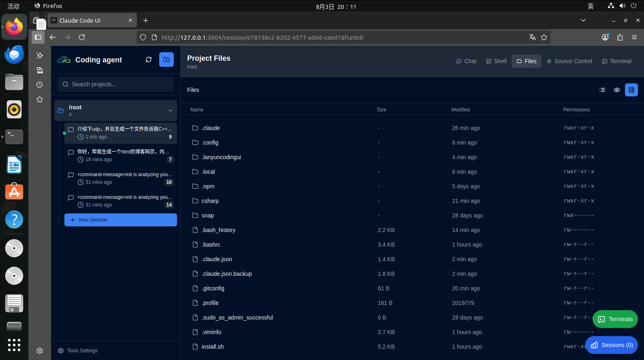Reload the page in Firefox
This screenshot has width=644, height=360.
point(82,37)
